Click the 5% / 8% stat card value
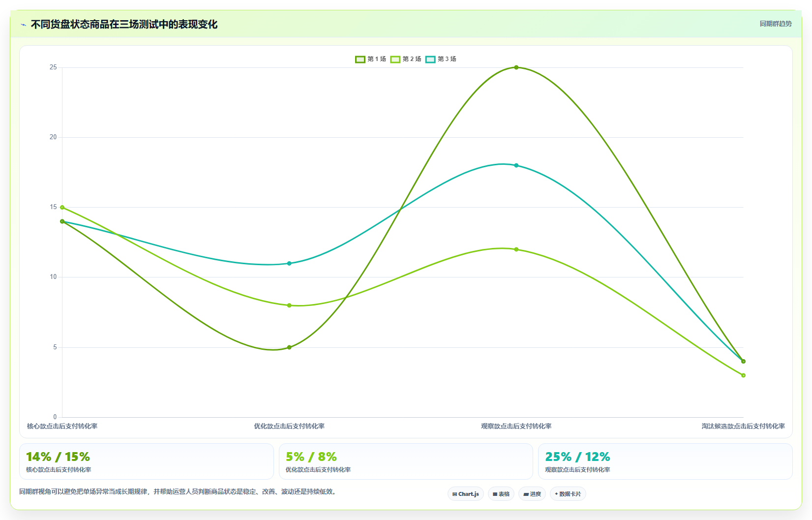Image resolution: width=812 pixels, height=520 pixels. coord(311,457)
